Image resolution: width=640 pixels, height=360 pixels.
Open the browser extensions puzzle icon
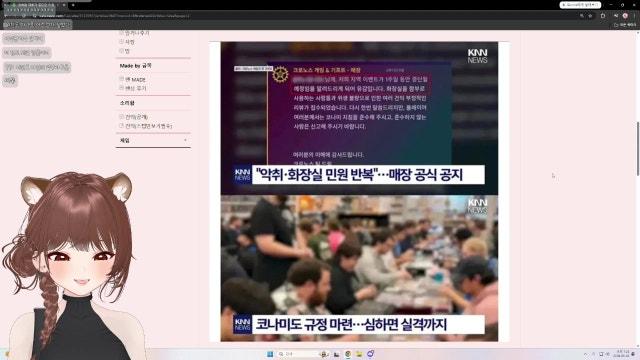(x=603, y=16)
